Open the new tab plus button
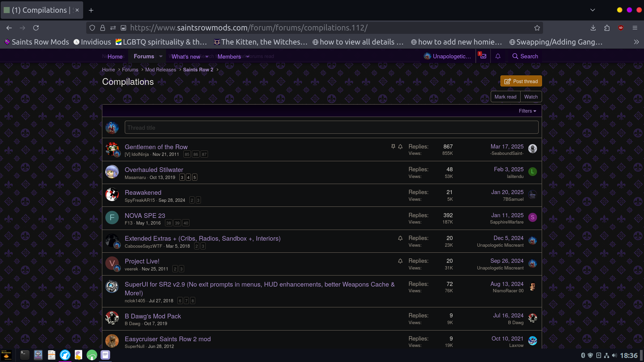 (x=91, y=10)
